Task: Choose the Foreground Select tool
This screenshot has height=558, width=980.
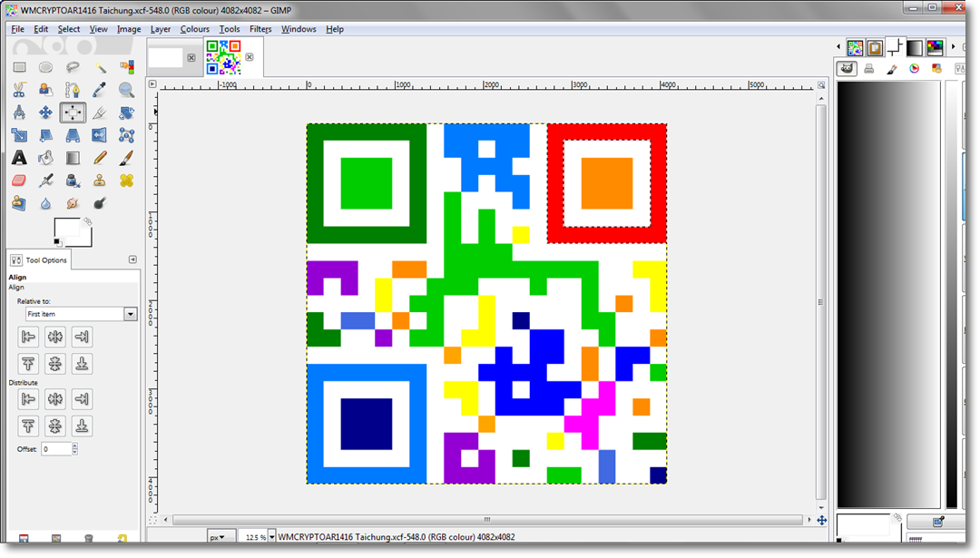Action: click(x=45, y=90)
